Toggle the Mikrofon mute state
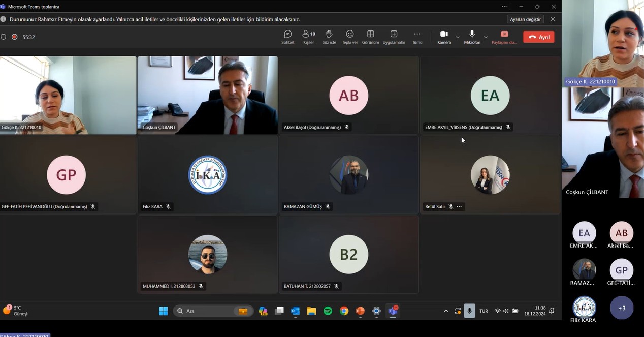The image size is (644, 337). click(472, 37)
